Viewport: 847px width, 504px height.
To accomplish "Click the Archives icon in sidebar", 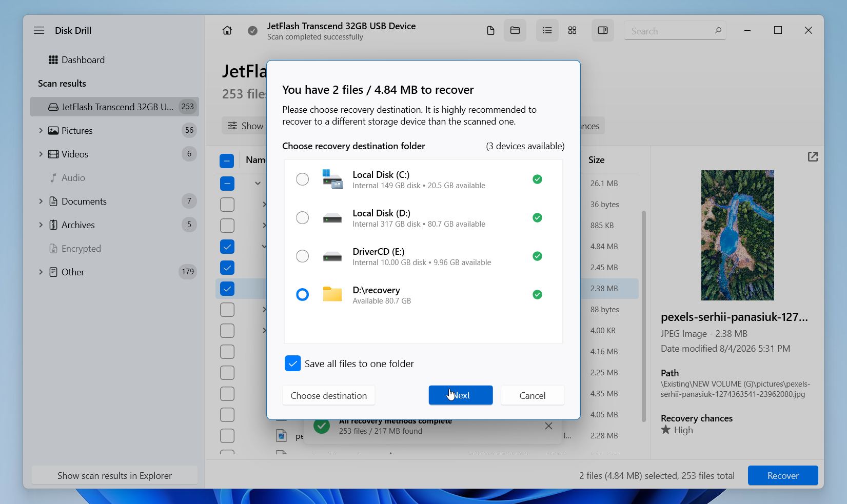I will click(53, 225).
